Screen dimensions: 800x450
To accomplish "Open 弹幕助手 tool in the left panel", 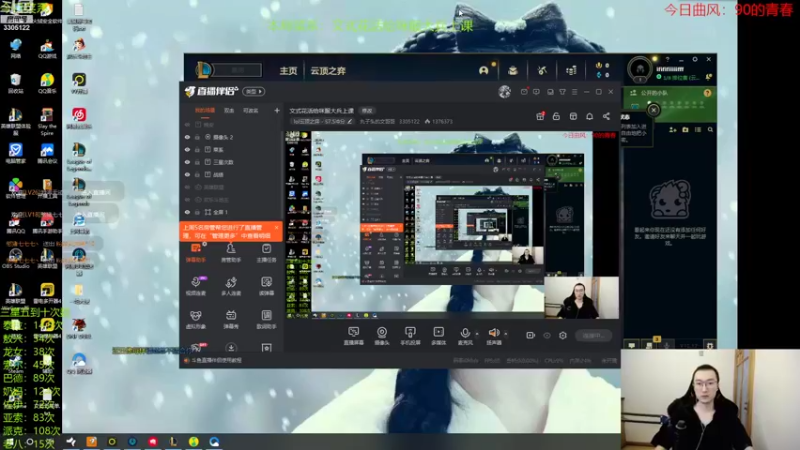I will pyautogui.click(x=196, y=253).
